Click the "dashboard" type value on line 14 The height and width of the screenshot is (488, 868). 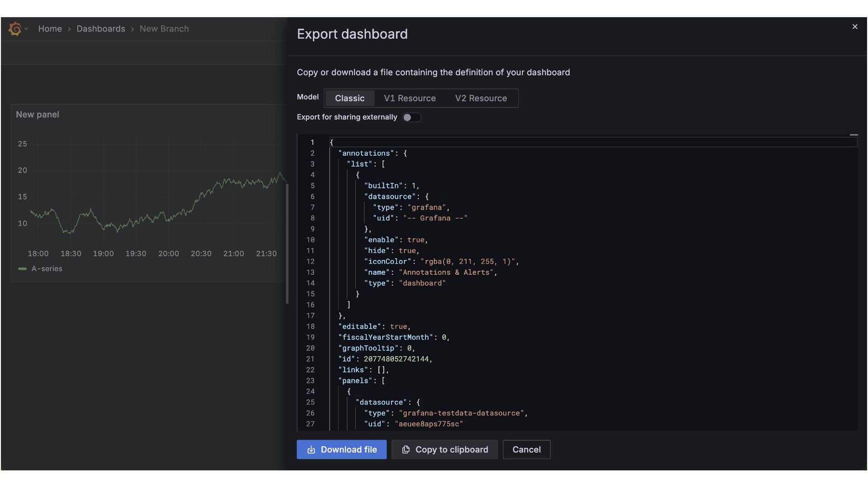click(422, 283)
